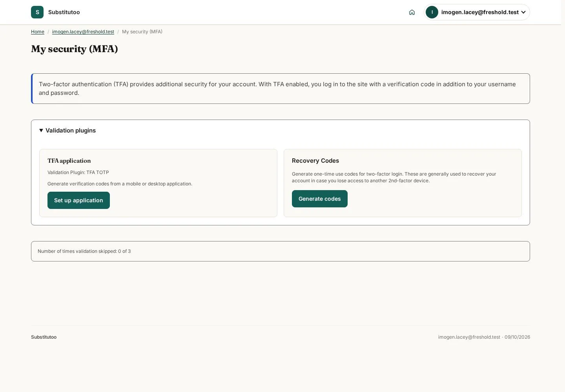Click the My security (MFA) page heading
This screenshot has height=392, width=565.
[75, 49]
